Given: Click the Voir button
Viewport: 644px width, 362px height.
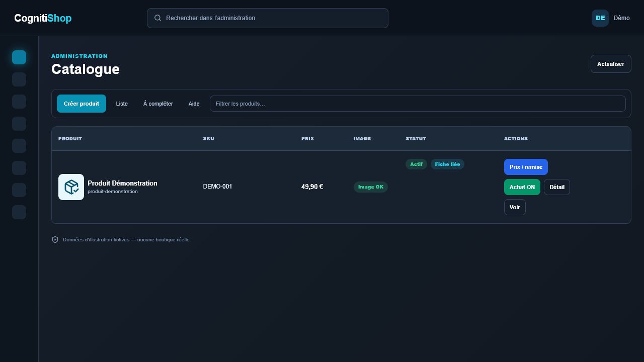Looking at the screenshot, I should point(515,207).
